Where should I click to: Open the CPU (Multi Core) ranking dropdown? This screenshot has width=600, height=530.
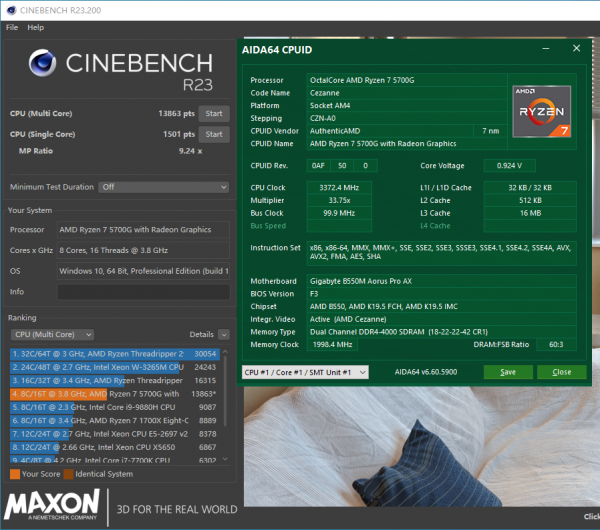52,334
